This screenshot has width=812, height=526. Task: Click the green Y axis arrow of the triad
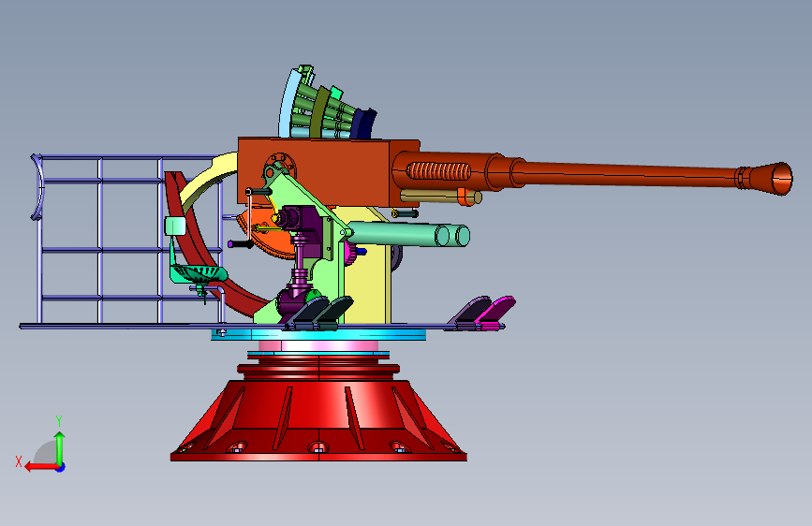[x=60, y=448]
